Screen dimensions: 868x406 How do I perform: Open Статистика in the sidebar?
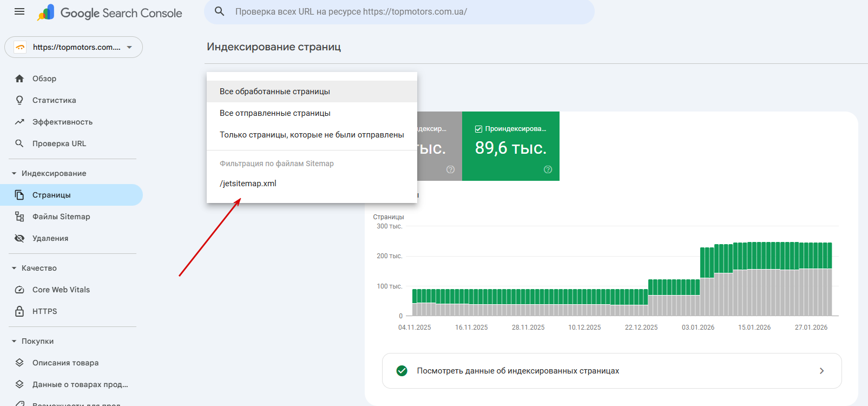(x=71, y=100)
